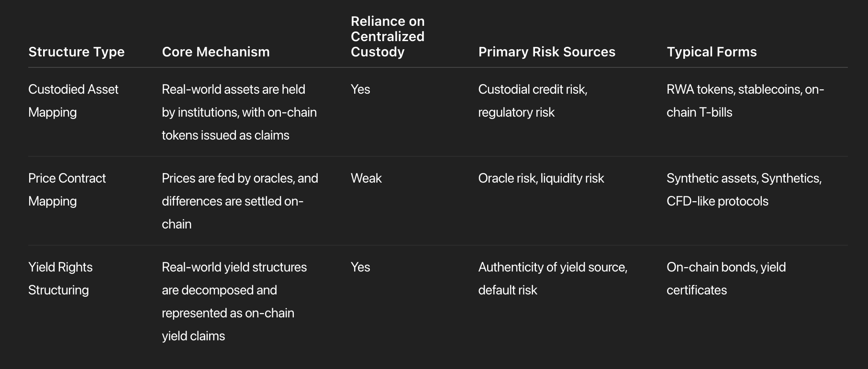Click the text about prices fed by oracles
The width and height of the screenshot is (868, 369).
[239, 201]
